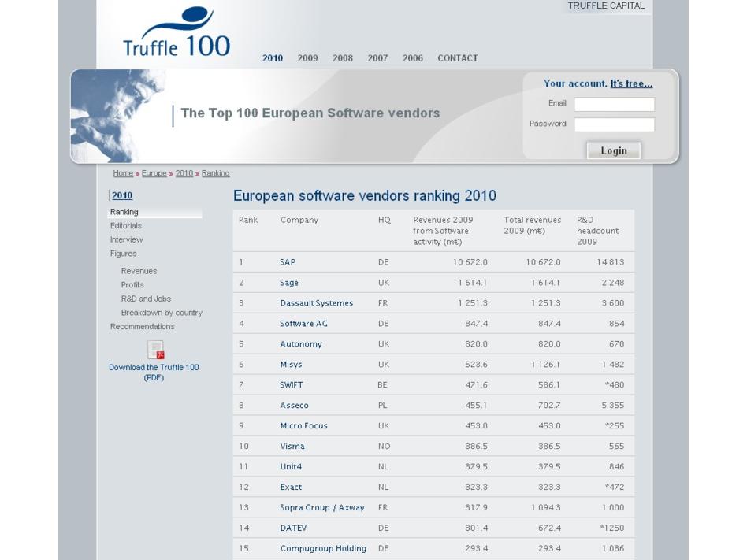This screenshot has height=560, width=747.
Task: Click the Login button
Action: coord(614,150)
